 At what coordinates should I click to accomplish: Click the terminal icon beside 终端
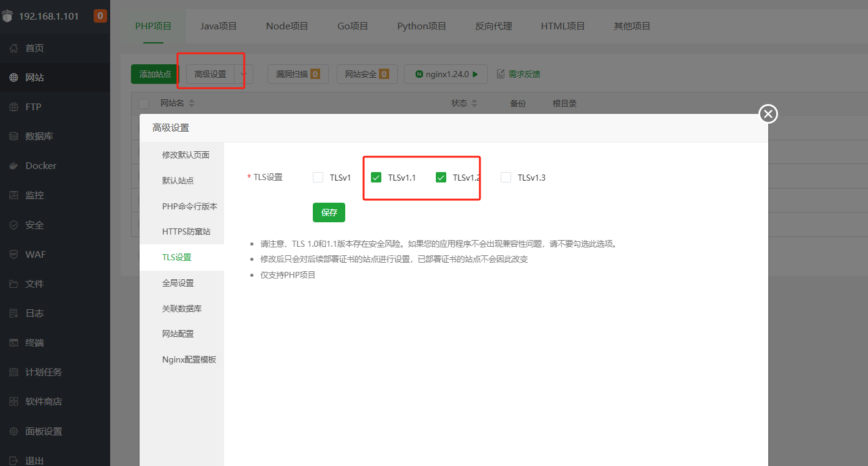point(13,342)
